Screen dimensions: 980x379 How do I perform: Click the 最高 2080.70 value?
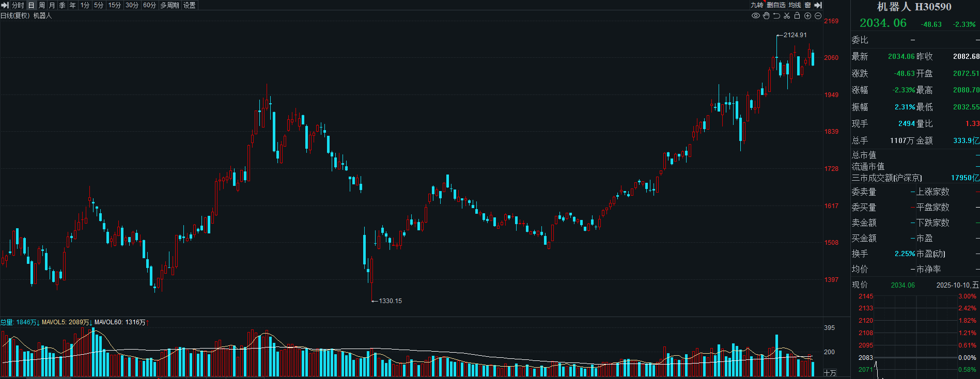click(966, 90)
